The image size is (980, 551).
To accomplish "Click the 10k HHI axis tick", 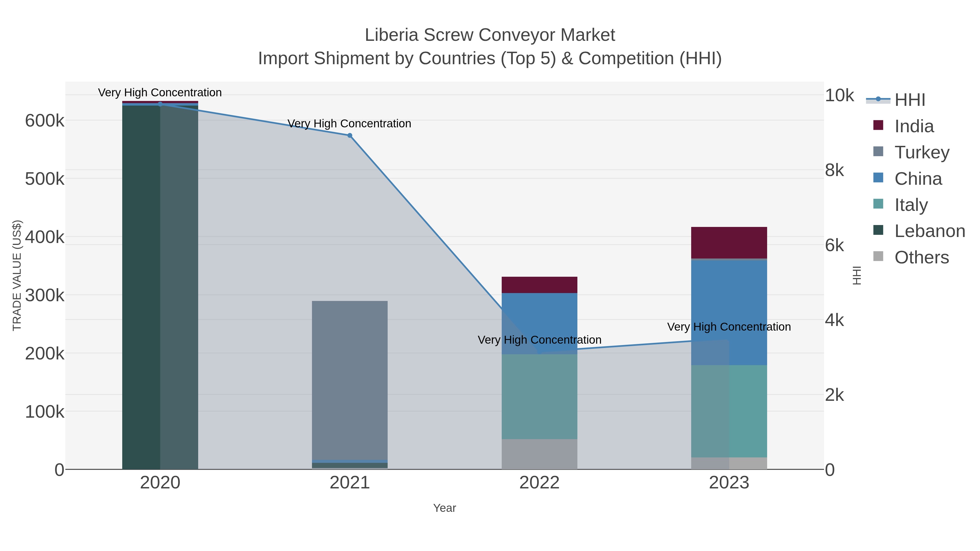I will [x=839, y=96].
